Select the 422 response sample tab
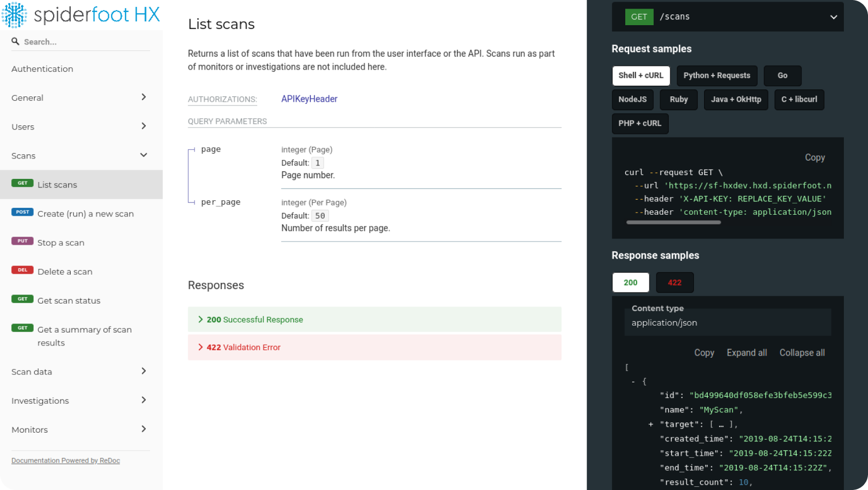868x490 pixels. (x=675, y=283)
